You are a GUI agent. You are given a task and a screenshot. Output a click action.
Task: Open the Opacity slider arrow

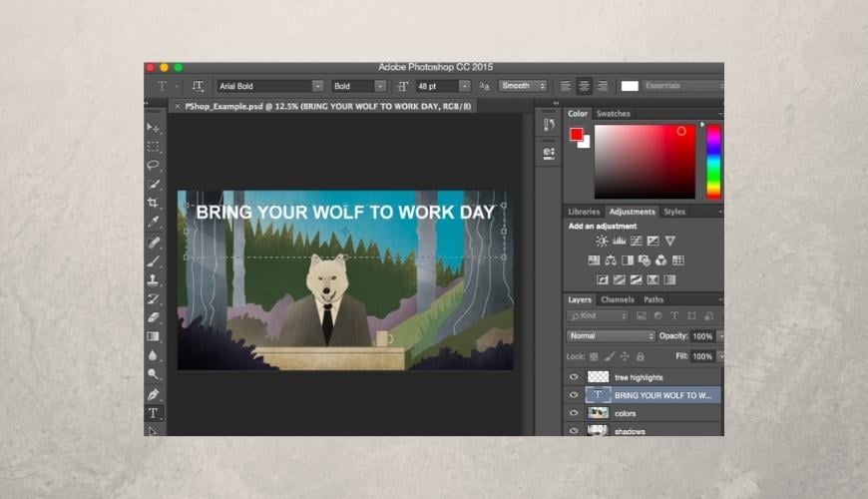pos(720,336)
